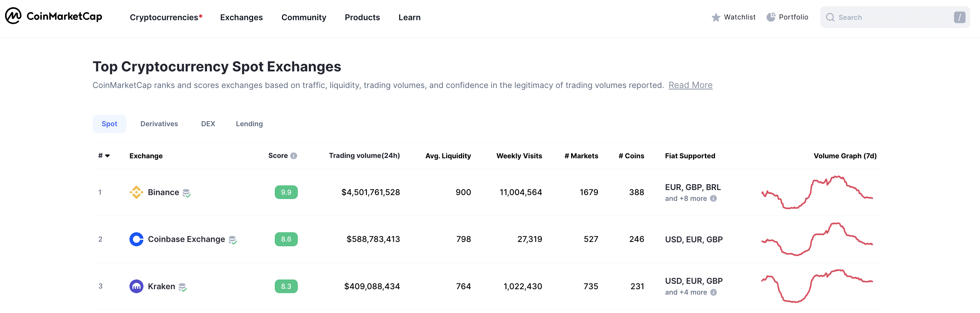Click the $409,088,434 trading volume

point(372,286)
